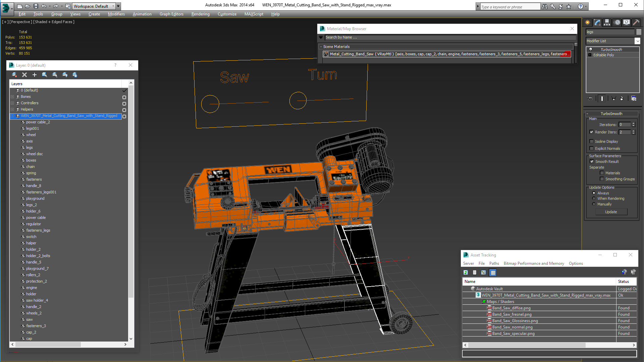Screen dimensions: 644x362
Task: Open Bitmap Performance and Memory menu
Action: tap(534, 263)
